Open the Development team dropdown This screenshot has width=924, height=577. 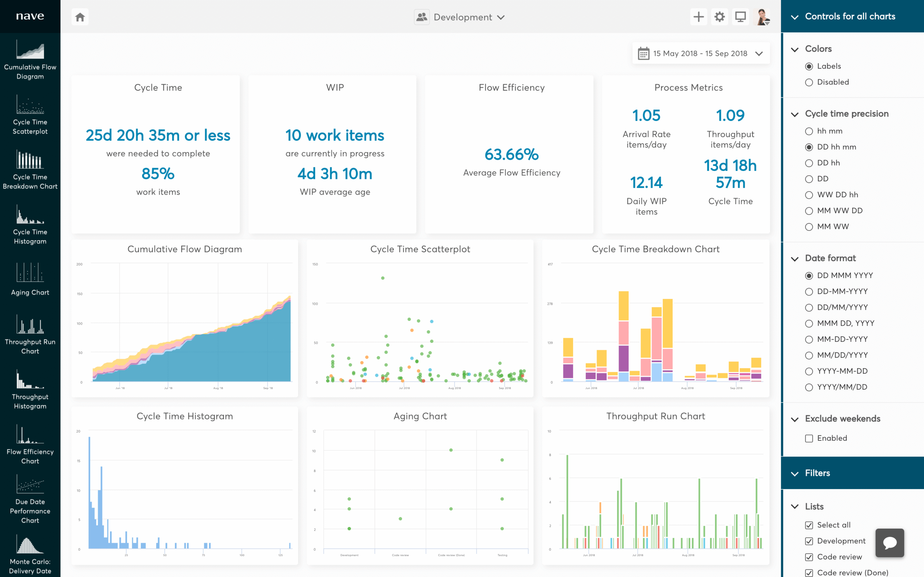(x=460, y=17)
